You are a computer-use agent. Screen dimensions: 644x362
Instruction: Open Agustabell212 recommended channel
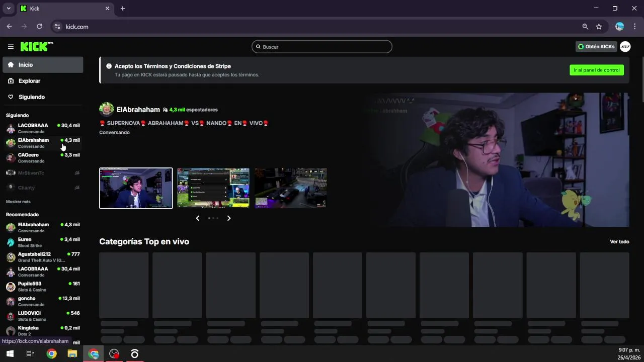(43, 257)
